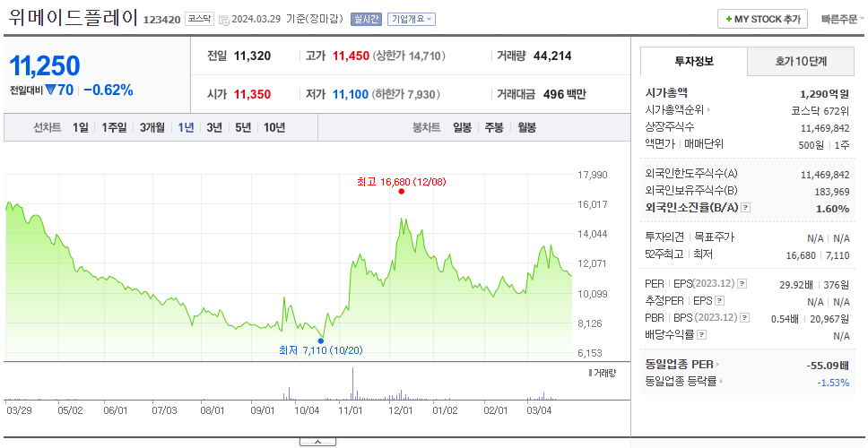The image size is (868, 448).
Task: Switch to the 월봉 candlestick chart
Action: click(527, 128)
